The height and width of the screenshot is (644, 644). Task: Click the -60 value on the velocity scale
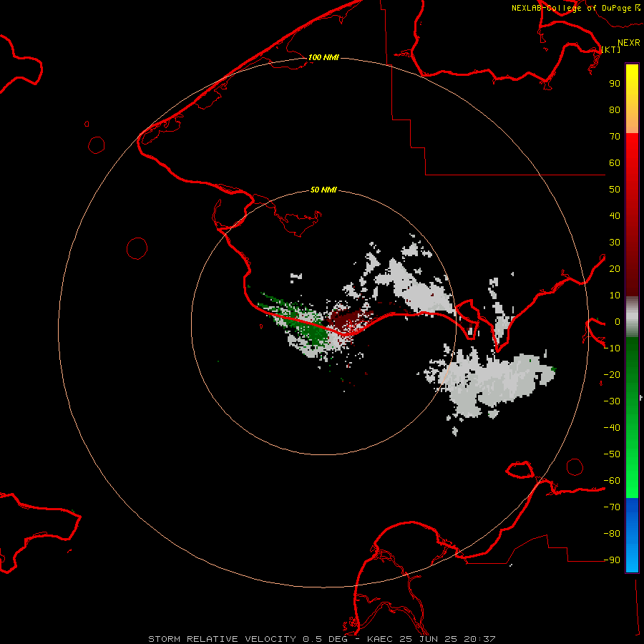(612, 481)
